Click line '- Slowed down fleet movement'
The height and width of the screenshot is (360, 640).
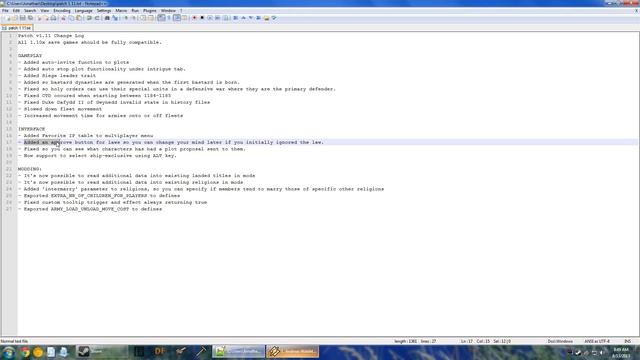click(x=60, y=109)
